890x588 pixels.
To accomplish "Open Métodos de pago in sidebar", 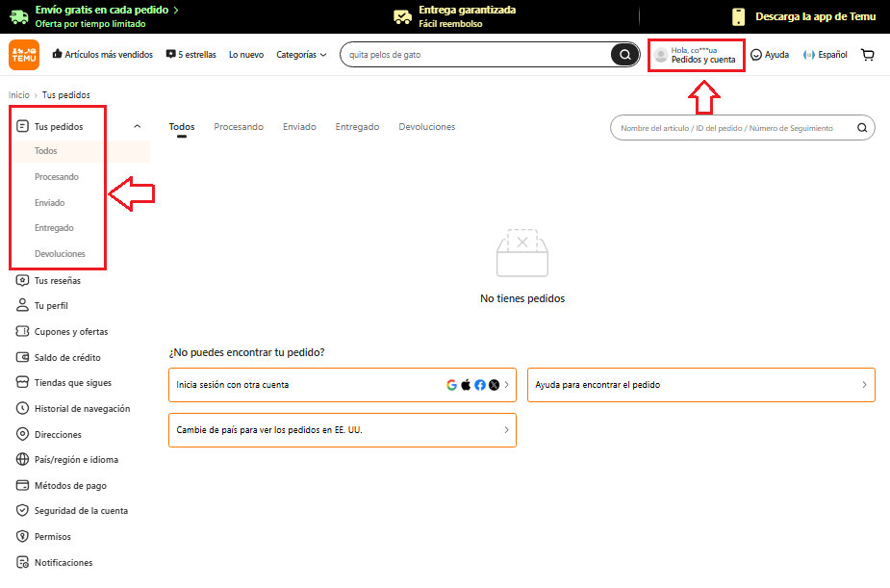I will click(70, 486).
